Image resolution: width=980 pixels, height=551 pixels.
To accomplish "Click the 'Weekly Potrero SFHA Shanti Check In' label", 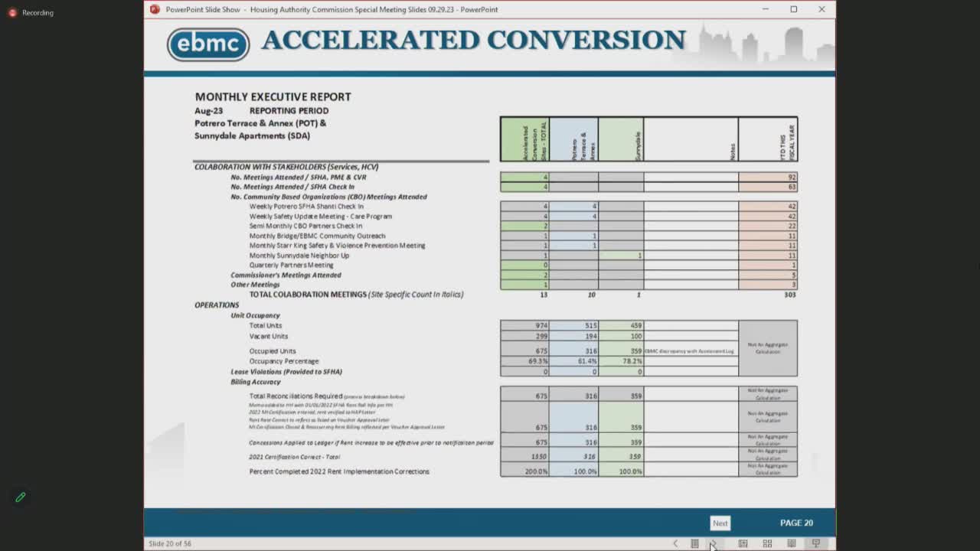I will 306,207.
